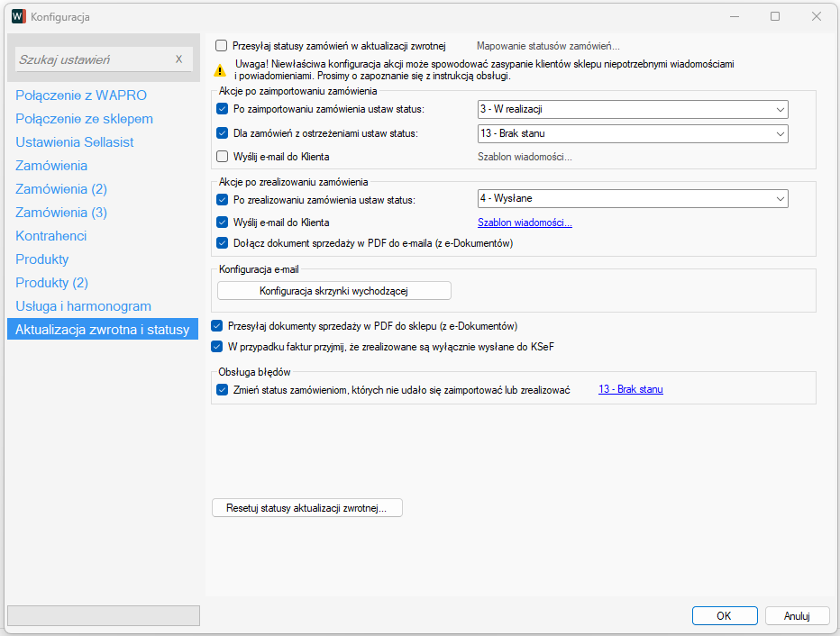Click the WAPRO app icon in title bar

click(18, 16)
